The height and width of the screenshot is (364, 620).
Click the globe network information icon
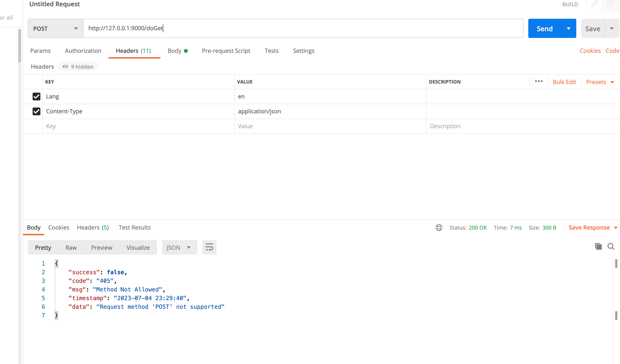pyautogui.click(x=439, y=228)
